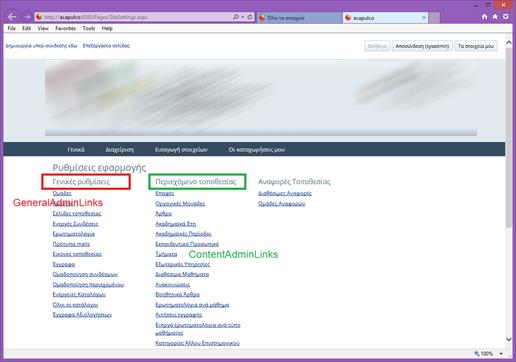Open the Διαθέσιμα Μαθήματα link

point(182,274)
